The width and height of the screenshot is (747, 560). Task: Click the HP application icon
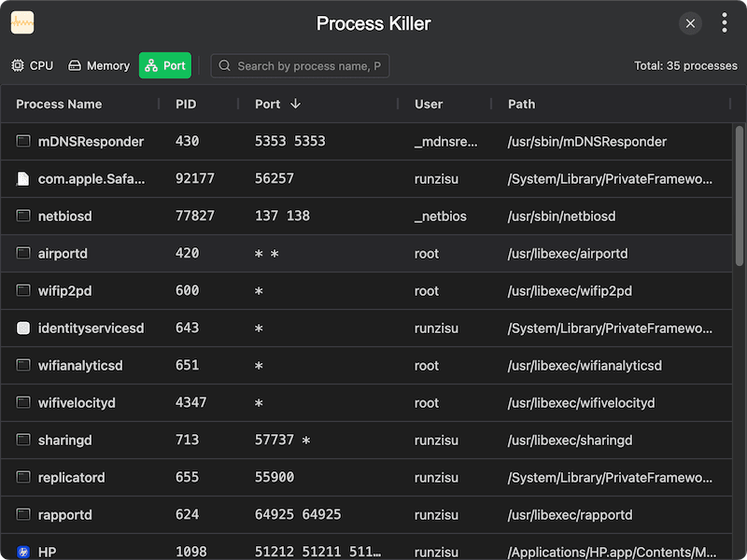[x=23, y=553]
